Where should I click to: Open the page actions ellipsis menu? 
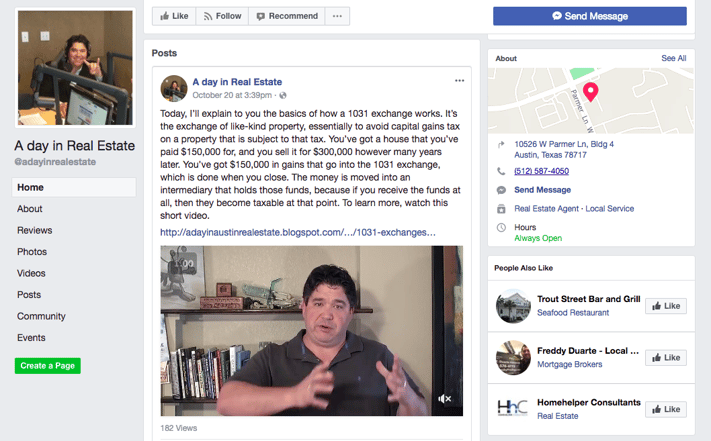coord(337,16)
